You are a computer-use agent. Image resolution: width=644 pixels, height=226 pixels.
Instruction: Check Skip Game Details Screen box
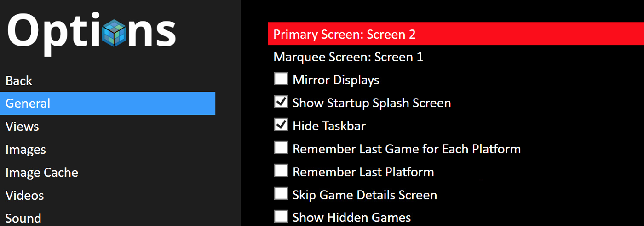pyautogui.click(x=281, y=194)
